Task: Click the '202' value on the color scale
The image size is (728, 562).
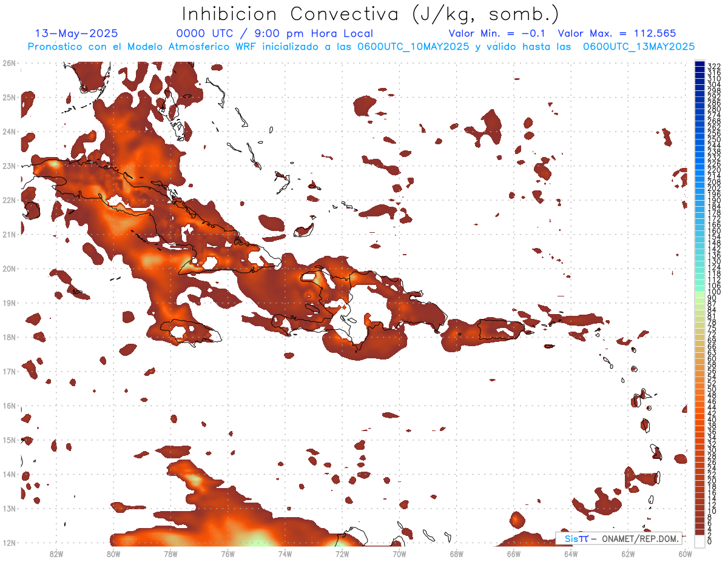Action: pos(714,188)
